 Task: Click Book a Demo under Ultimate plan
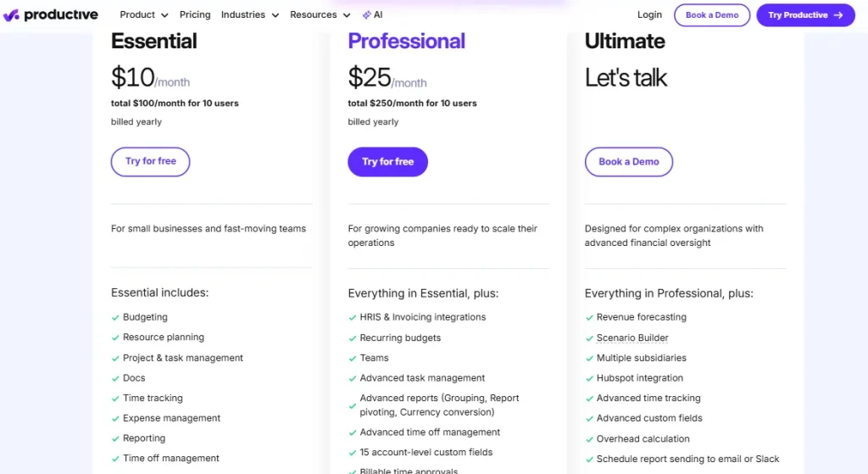click(628, 161)
